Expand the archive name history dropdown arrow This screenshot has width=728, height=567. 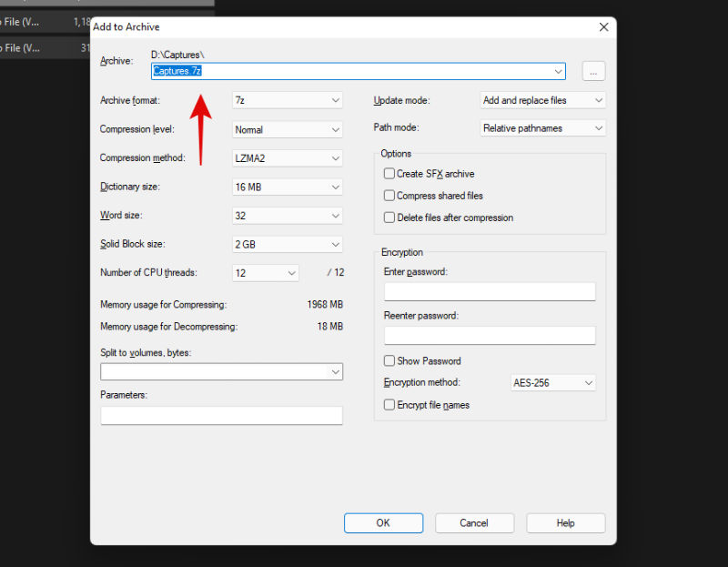coord(558,72)
